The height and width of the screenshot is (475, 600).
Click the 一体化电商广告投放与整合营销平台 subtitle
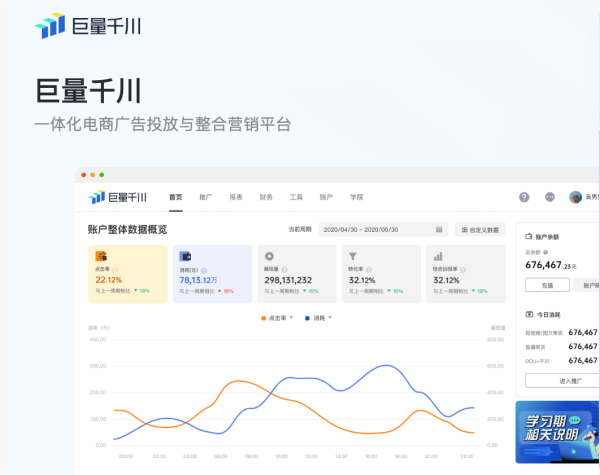tap(163, 124)
